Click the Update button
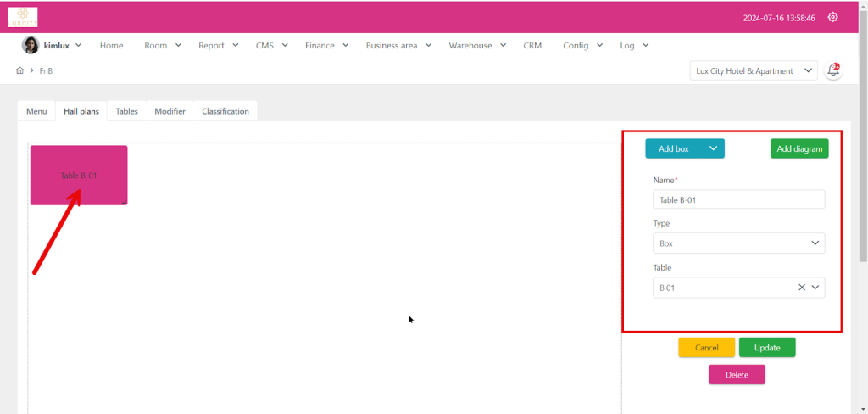868x414 pixels. click(x=766, y=348)
